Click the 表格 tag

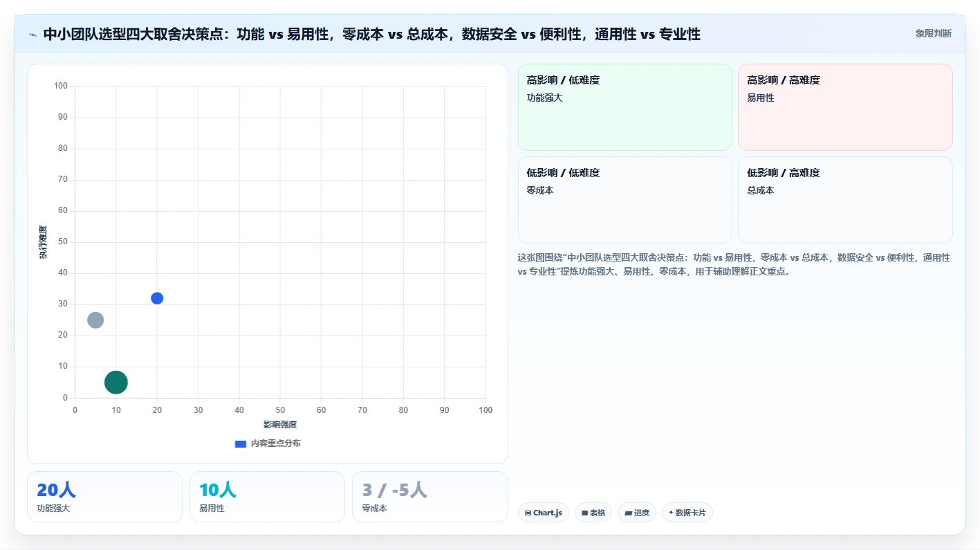coord(593,513)
